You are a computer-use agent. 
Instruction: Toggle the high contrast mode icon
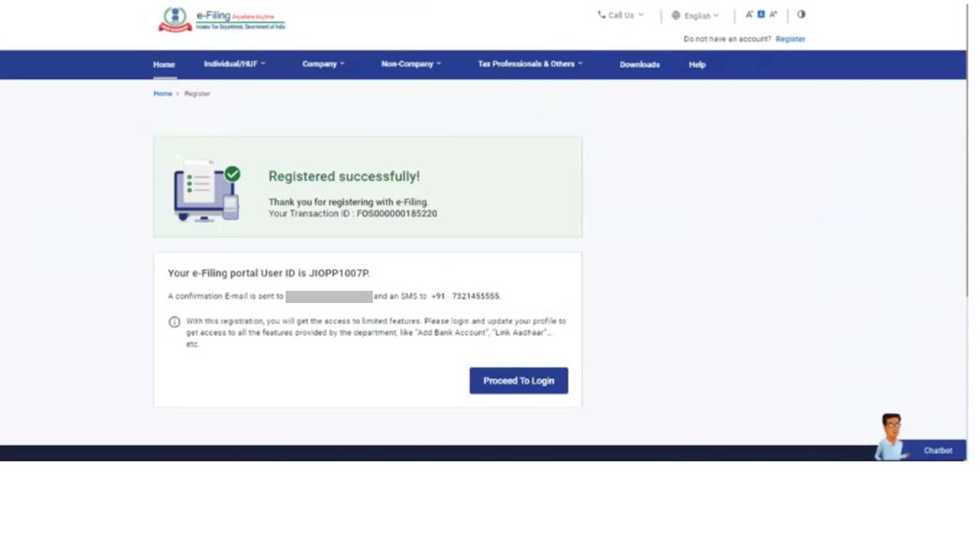[x=801, y=15]
